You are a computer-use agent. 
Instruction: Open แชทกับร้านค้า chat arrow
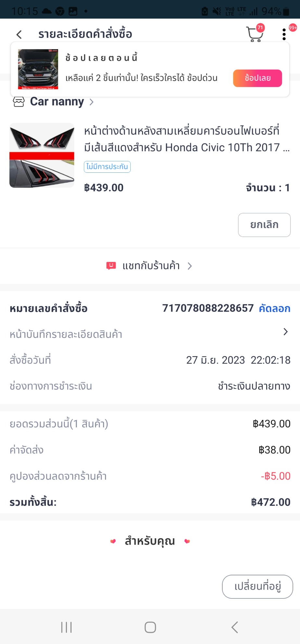[x=190, y=266]
